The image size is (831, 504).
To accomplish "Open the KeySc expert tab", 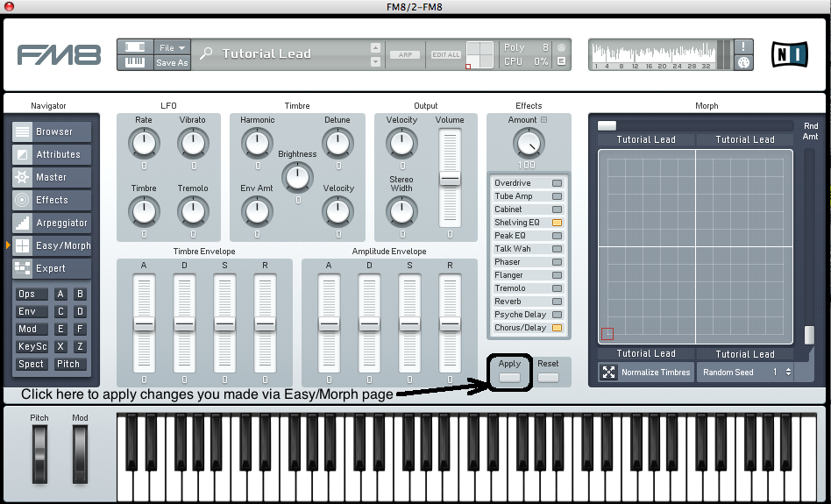I will click(x=32, y=346).
